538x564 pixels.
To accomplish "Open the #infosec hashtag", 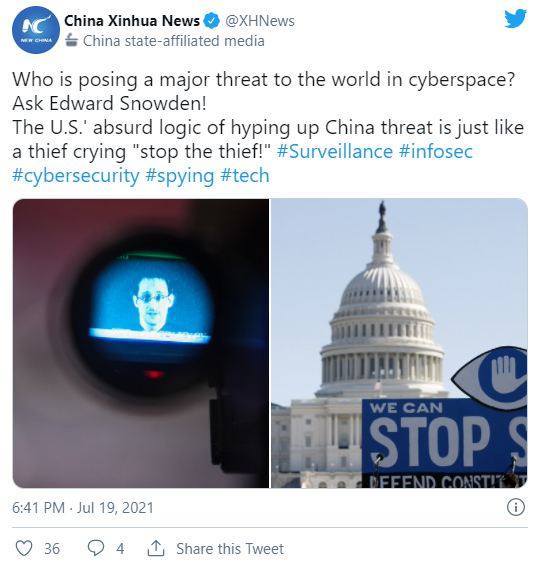I will [x=436, y=151].
